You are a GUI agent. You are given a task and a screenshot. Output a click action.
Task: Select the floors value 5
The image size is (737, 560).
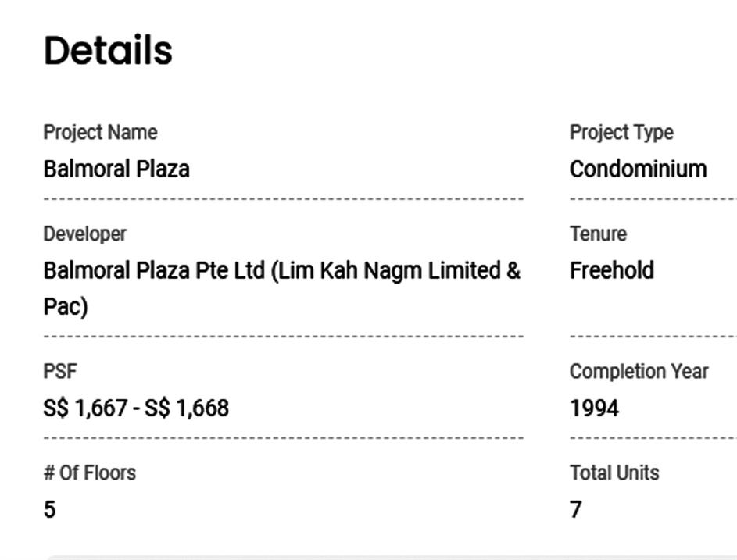pyautogui.click(x=50, y=510)
